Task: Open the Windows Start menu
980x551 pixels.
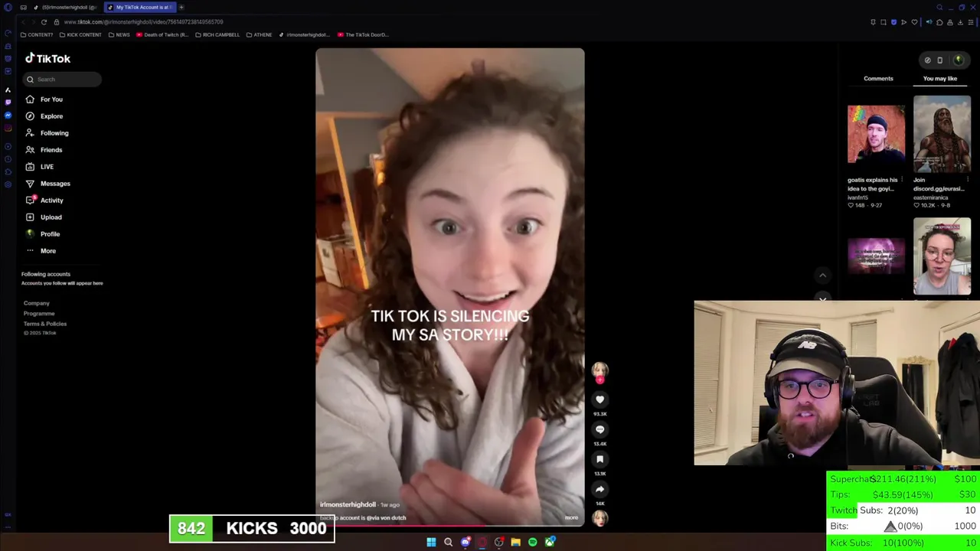Action: pos(431,542)
